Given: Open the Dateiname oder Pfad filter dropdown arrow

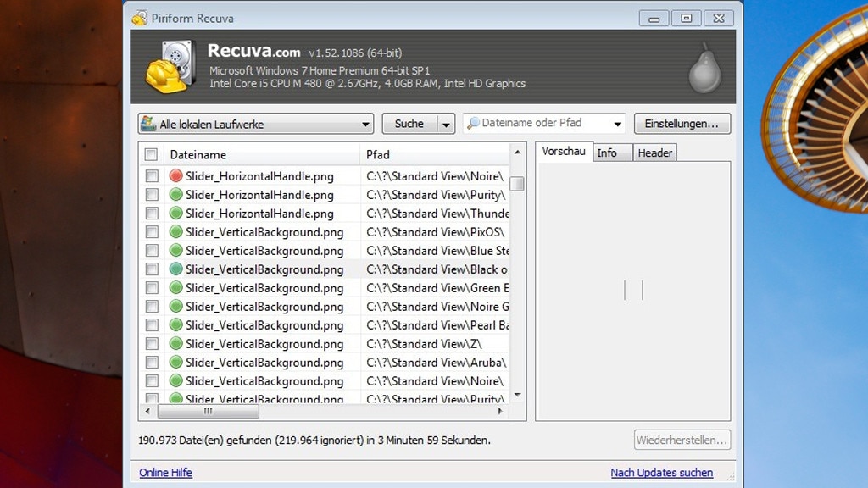Looking at the screenshot, I should (x=617, y=124).
